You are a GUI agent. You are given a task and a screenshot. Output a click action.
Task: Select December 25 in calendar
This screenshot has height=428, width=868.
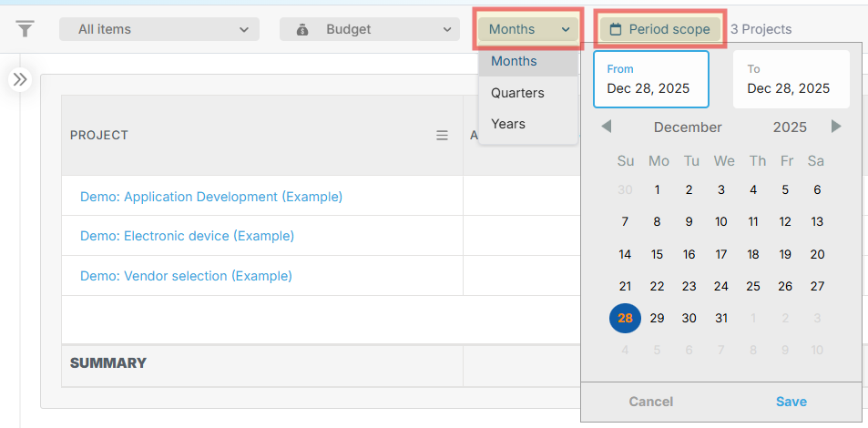(x=753, y=286)
